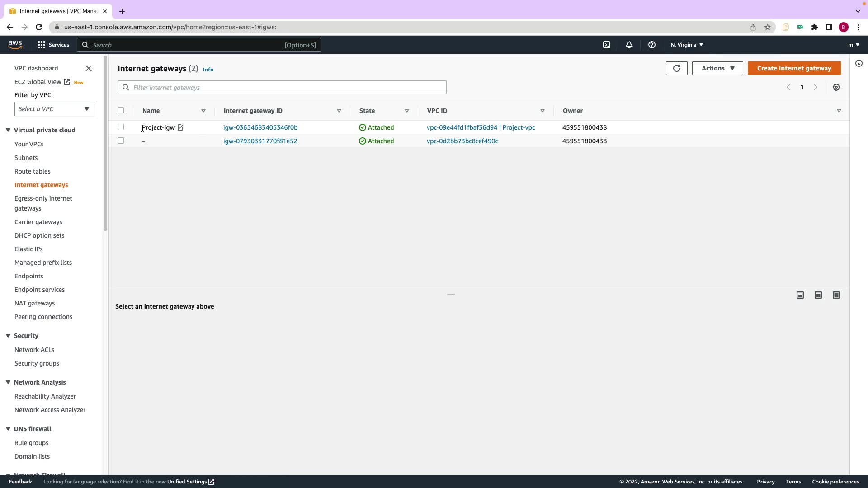The width and height of the screenshot is (868, 488).
Task: Close the VPC sidebar navigation panel
Action: point(89,68)
